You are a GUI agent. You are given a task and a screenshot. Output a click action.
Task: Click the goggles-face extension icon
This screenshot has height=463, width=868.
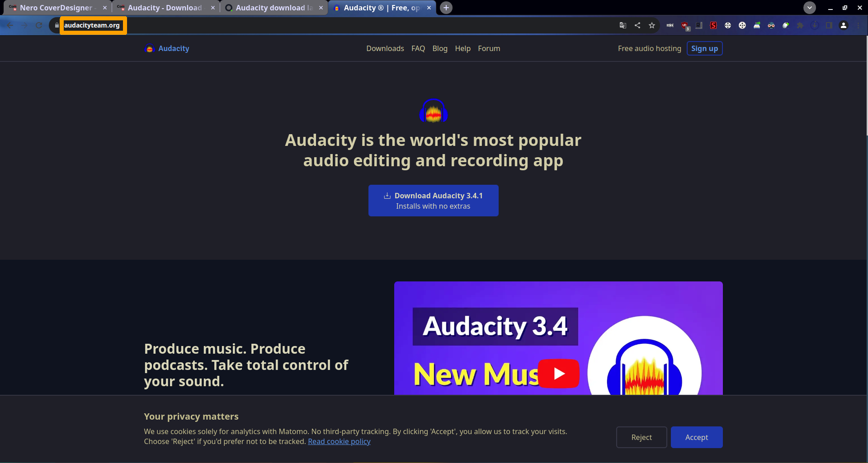pos(771,25)
